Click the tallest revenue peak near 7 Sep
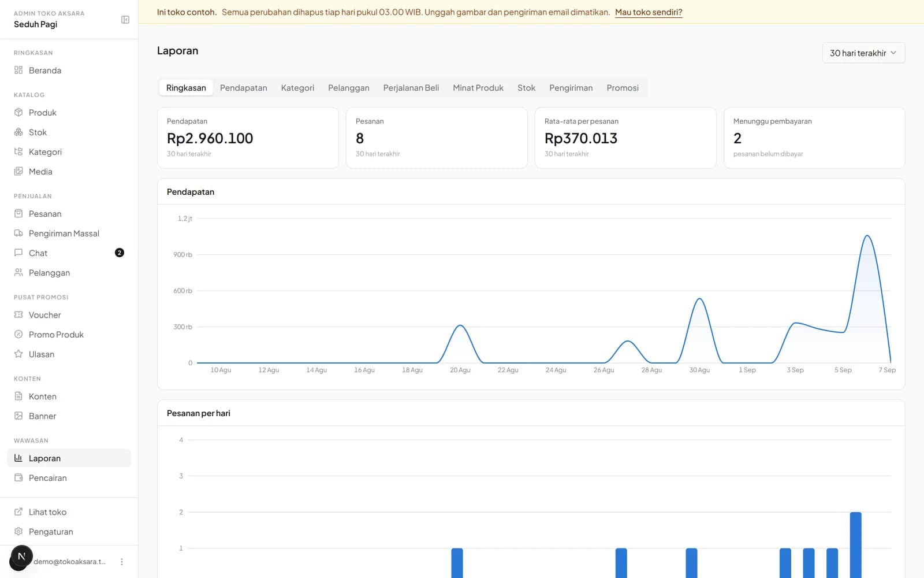This screenshot has height=578, width=924. coord(867,236)
